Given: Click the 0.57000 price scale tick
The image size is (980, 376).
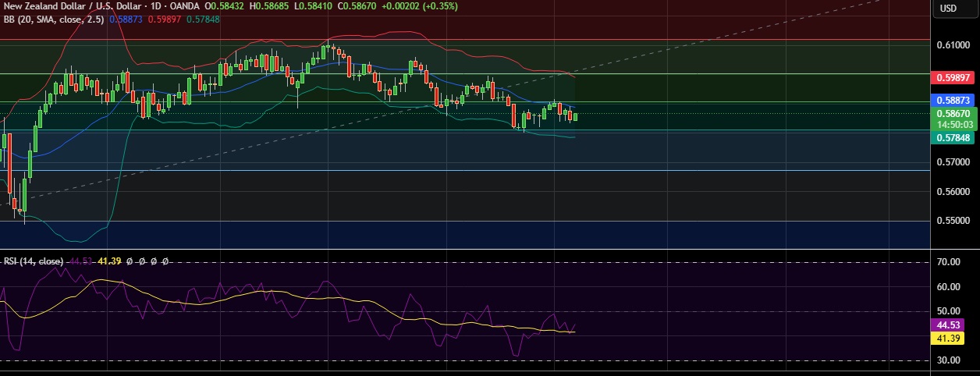Looking at the screenshot, I should click(954, 162).
